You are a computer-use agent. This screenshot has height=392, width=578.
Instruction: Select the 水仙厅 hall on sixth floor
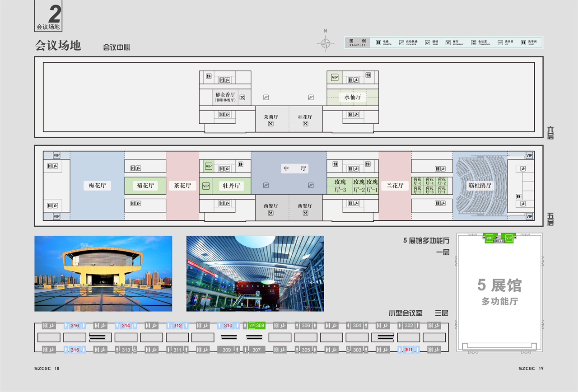pos(353,97)
